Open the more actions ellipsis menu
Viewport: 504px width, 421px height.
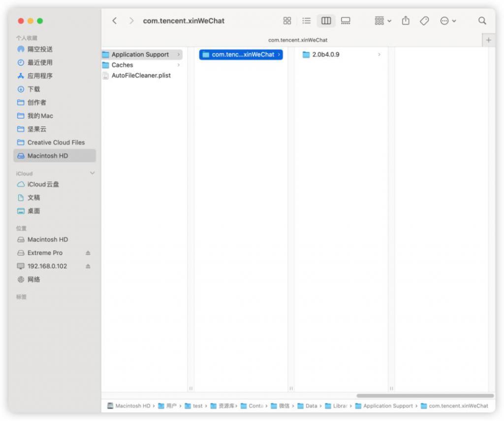coord(448,21)
